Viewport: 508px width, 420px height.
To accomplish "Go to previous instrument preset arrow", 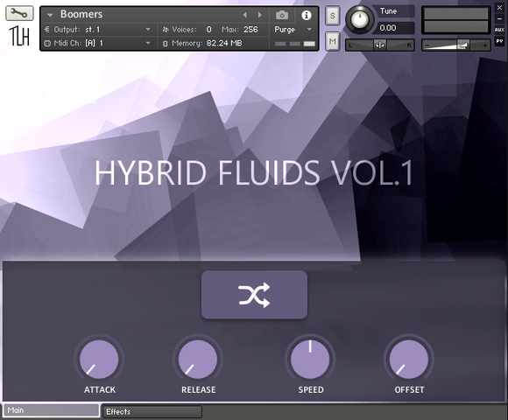I will pyautogui.click(x=245, y=15).
